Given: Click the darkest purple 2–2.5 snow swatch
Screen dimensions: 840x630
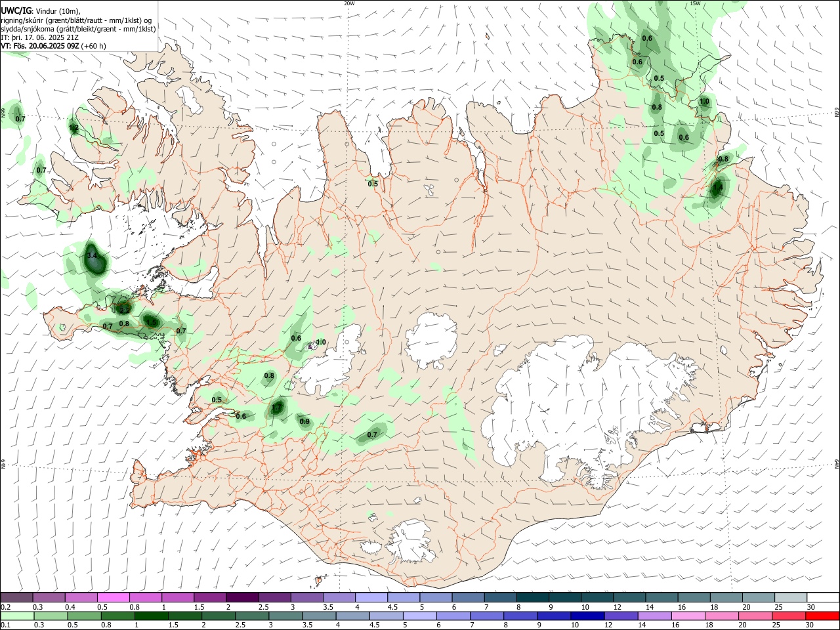Looking at the screenshot, I should click(x=242, y=598).
